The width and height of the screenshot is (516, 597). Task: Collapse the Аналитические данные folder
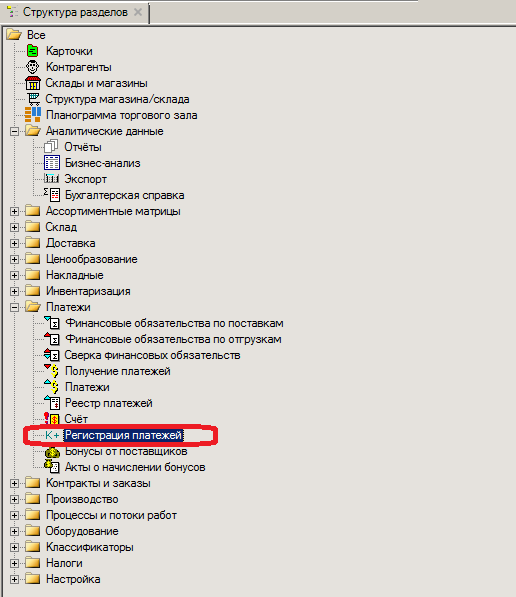pos(14,131)
